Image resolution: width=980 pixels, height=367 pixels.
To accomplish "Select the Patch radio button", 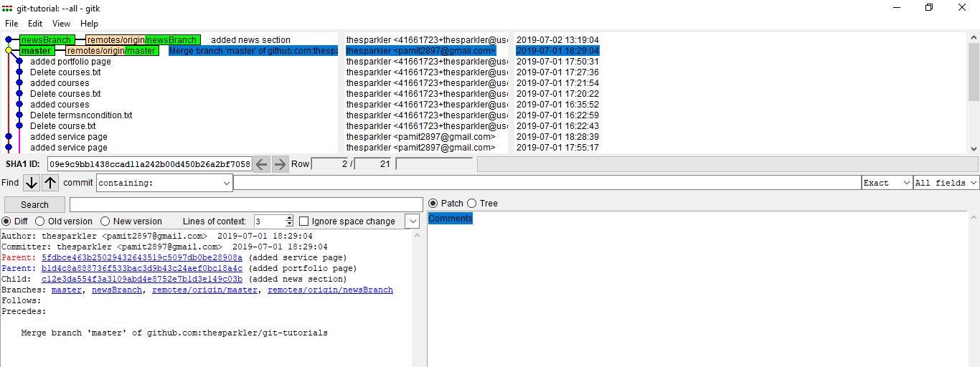I will (433, 204).
